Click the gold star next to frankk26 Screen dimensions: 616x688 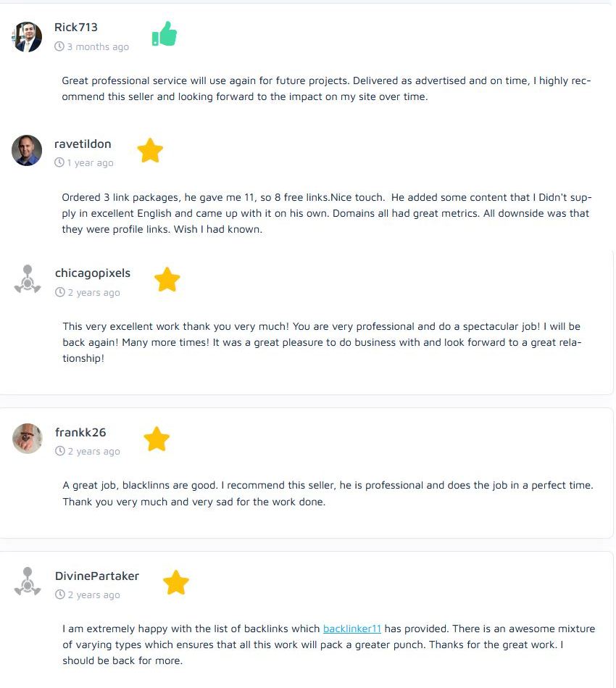click(157, 439)
